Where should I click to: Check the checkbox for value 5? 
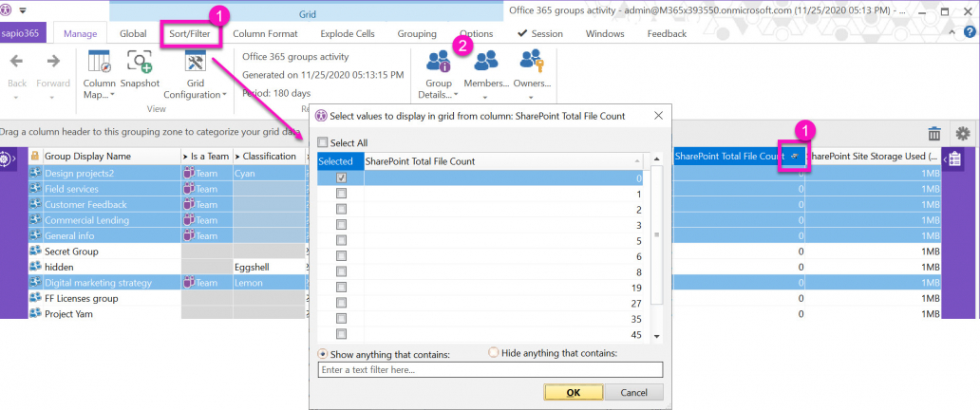[341, 241]
